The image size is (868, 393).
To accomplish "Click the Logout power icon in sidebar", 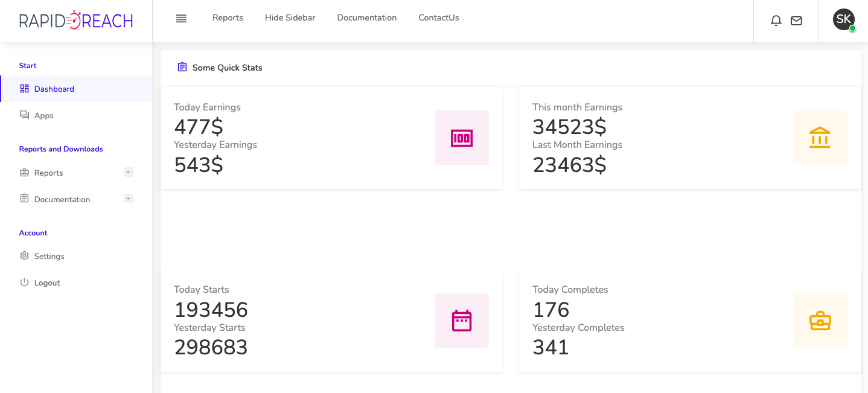I will [24, 282].
